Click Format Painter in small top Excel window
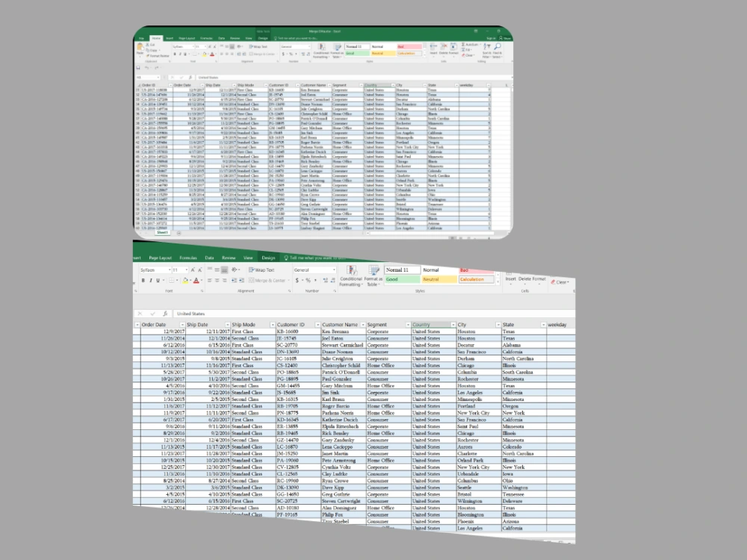747x560 pixels. 158,56
